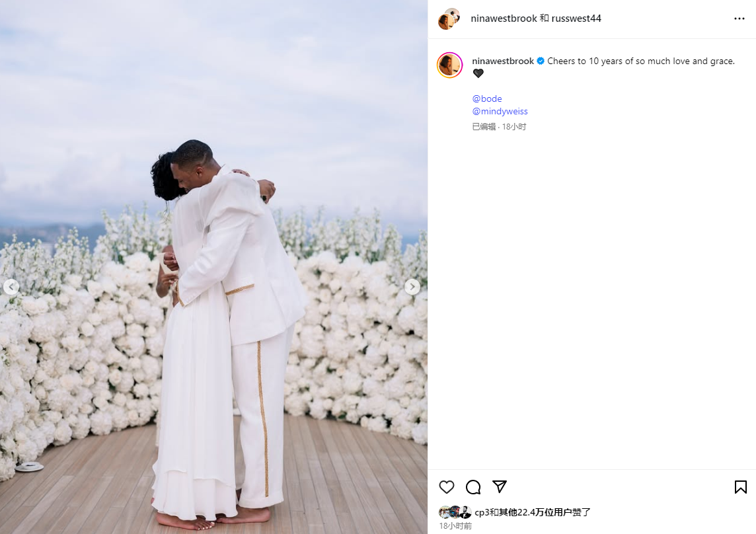The image size is (756, 534).
Task: Open the @mindyweiss mention link
Action: click(500, 111)
